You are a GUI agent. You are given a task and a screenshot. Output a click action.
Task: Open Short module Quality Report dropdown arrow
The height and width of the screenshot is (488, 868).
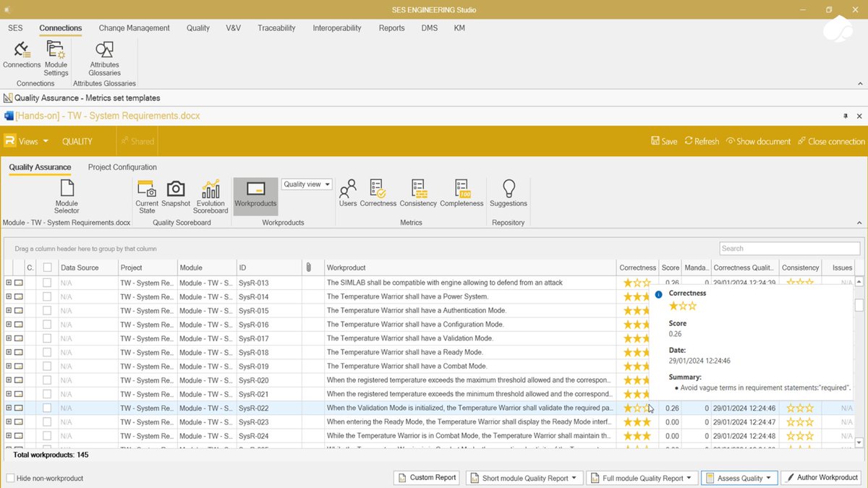574,478
